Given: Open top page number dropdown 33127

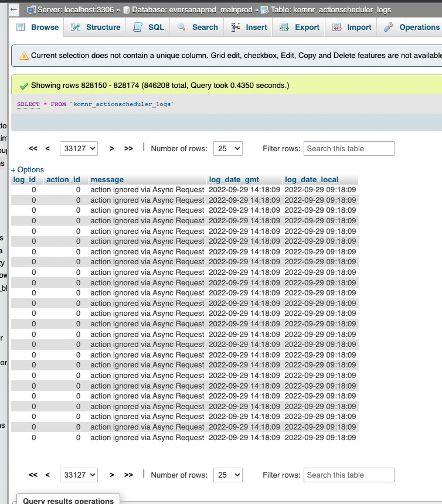Looking at the screenshot, I should point(79,148).
